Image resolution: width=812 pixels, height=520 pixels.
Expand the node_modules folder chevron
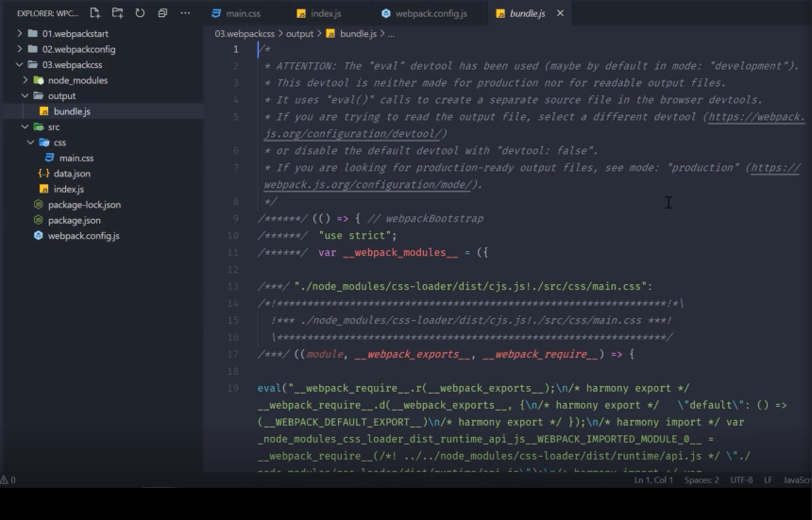click(x=25, y=80)
